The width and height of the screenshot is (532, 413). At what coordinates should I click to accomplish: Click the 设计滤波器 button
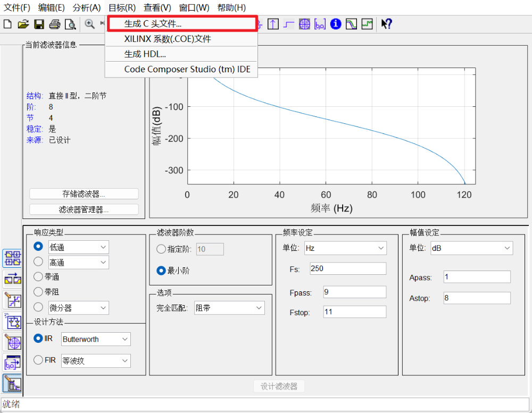[x=279, y=386]
